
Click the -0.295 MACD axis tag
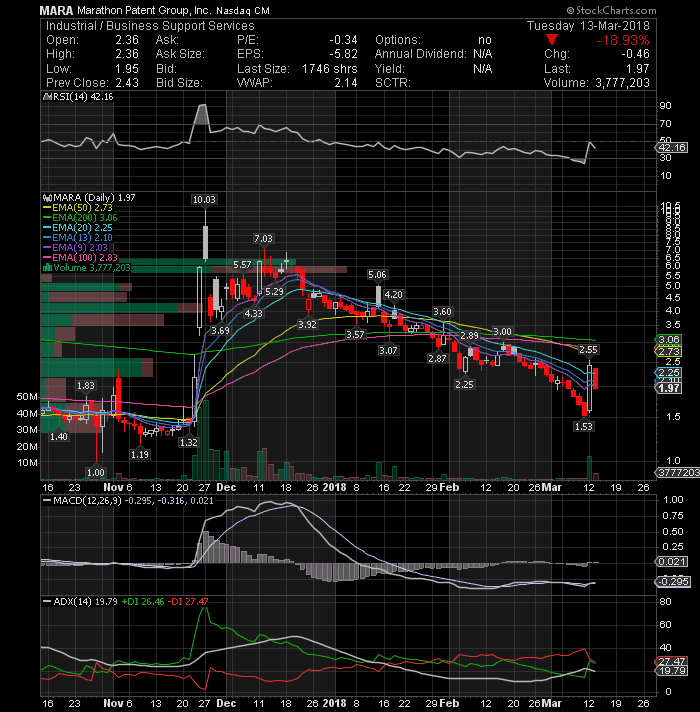[673, 582]
